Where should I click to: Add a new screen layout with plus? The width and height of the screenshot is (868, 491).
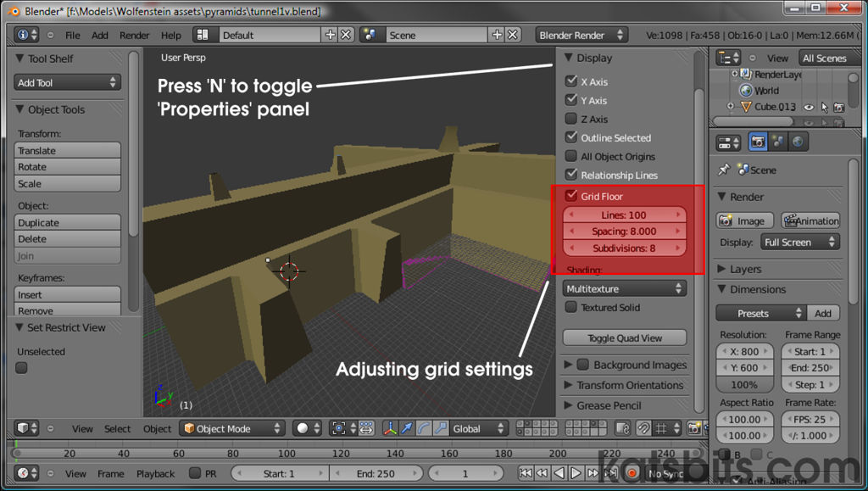(331, 35)
